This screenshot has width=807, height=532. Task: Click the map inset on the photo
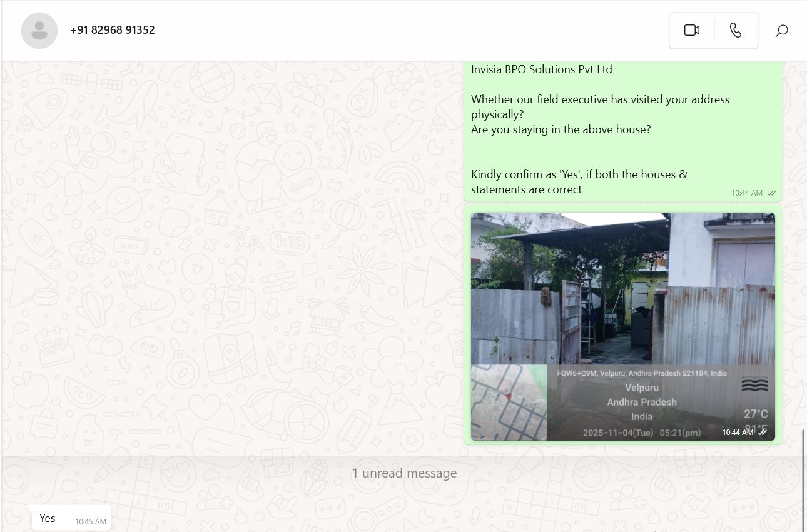coord(509,403)
